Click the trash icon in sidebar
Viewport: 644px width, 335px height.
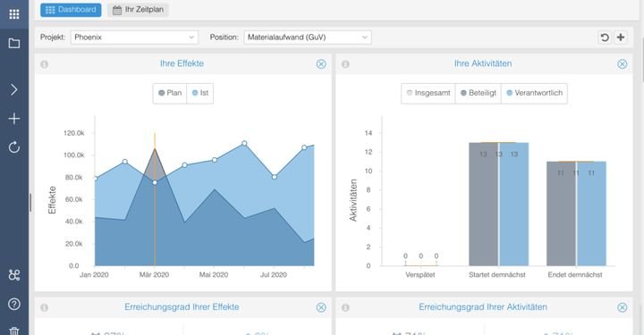[14, 331]
